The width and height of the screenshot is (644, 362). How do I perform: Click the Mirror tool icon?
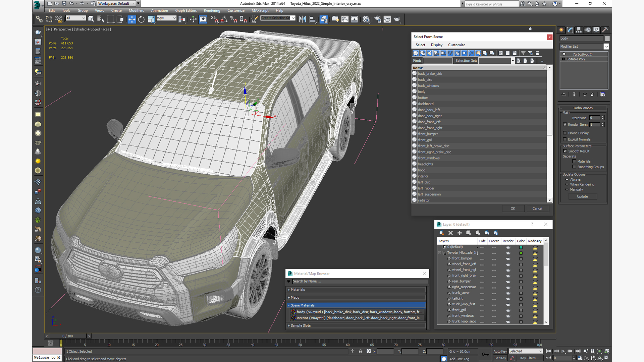pos(302,19)
